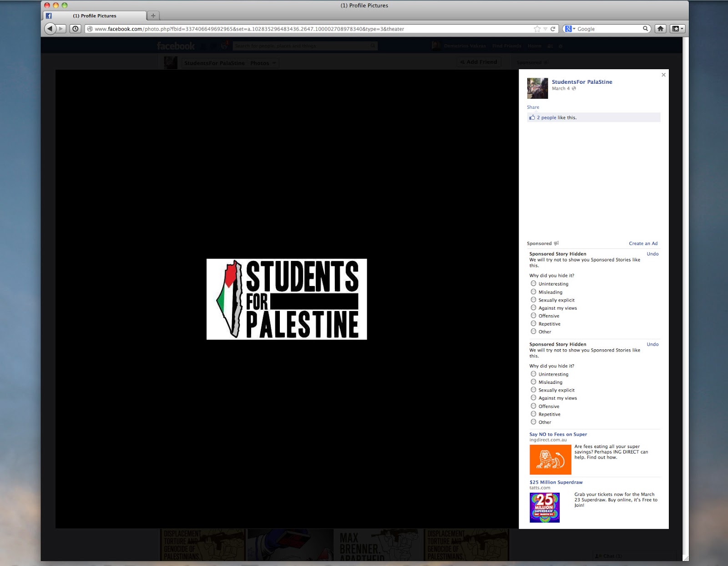Choose Sexually explicit in first survey

click(x=533, y=300)
